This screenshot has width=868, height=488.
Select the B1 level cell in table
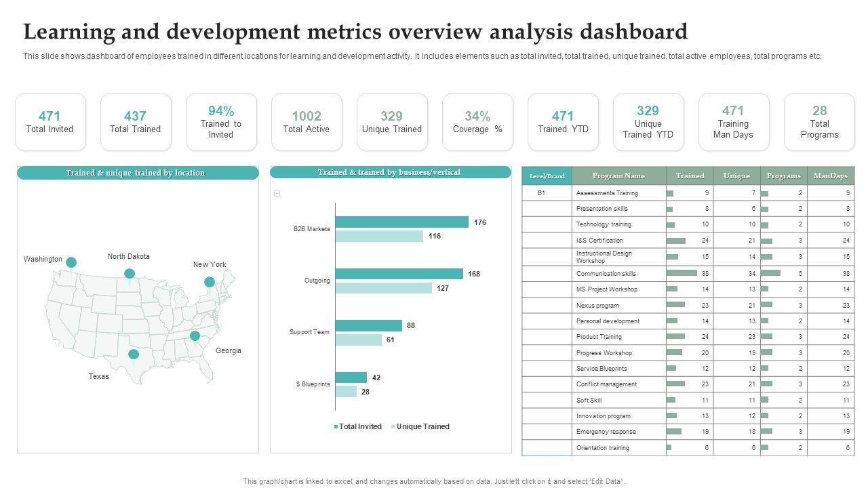(x=542, y=193)
